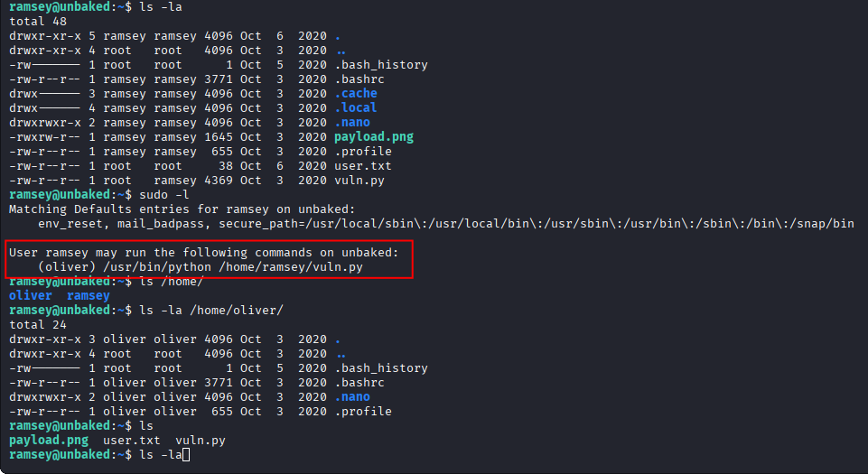Viewport: 868px width, 474px height.
Task: Click the cursor at the final prompt
Action: 185,454
